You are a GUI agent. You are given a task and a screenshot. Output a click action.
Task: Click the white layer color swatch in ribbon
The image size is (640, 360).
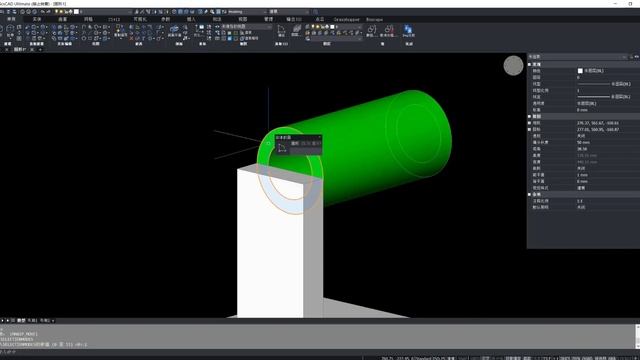tap(332, 27)
